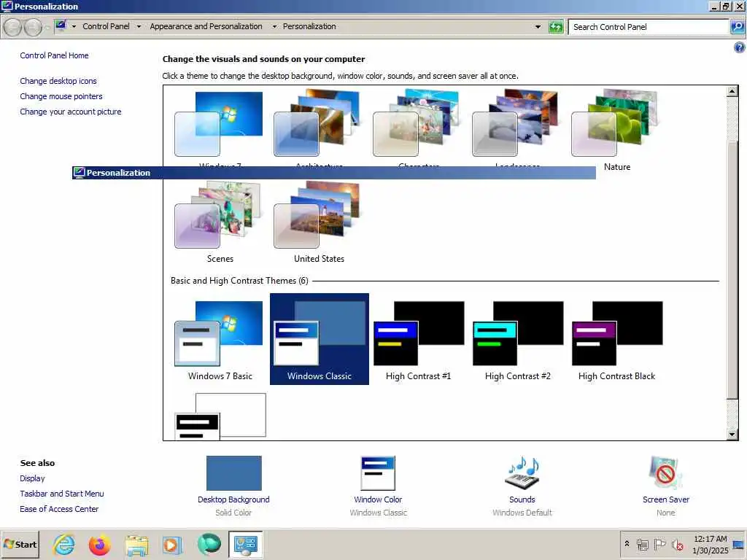The image size is (747, 560).
Task: Open Ease of Access Center link
Action: pyautogui.click(x=59, y=509)
